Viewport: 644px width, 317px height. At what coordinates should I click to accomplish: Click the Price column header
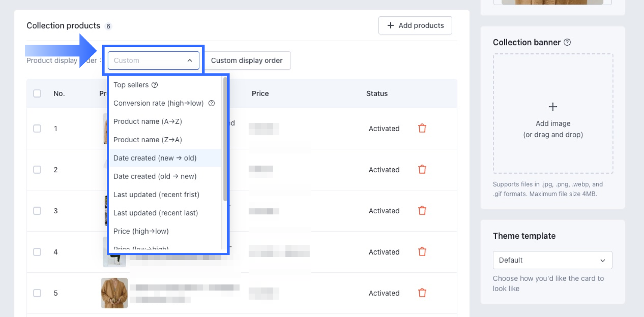[260, 93]
